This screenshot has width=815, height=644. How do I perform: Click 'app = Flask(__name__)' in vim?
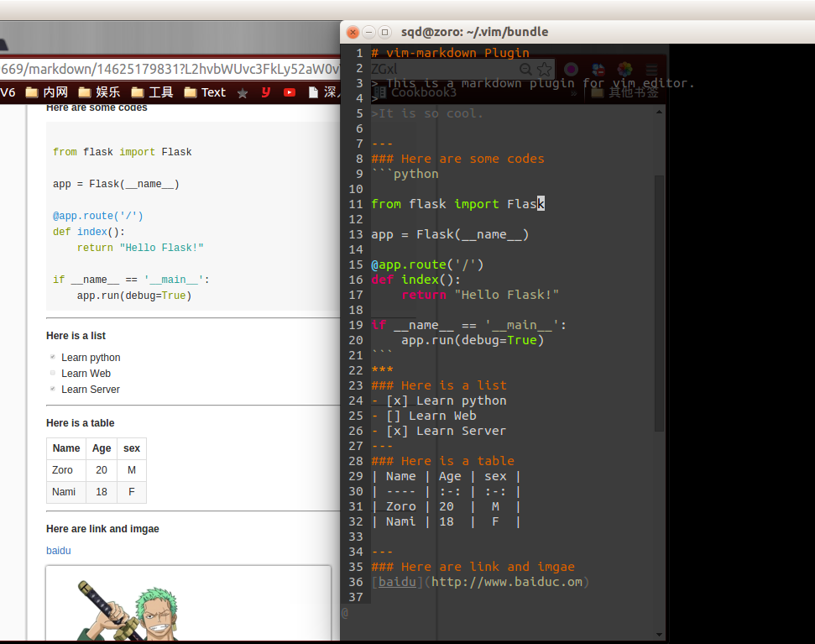pos(450,234)
